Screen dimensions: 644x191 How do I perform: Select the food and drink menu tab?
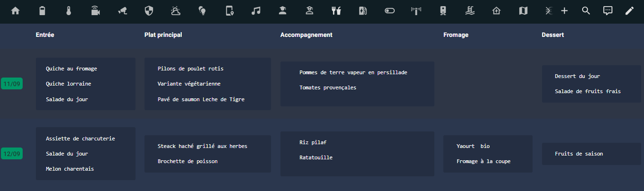[x=336, y=11]
